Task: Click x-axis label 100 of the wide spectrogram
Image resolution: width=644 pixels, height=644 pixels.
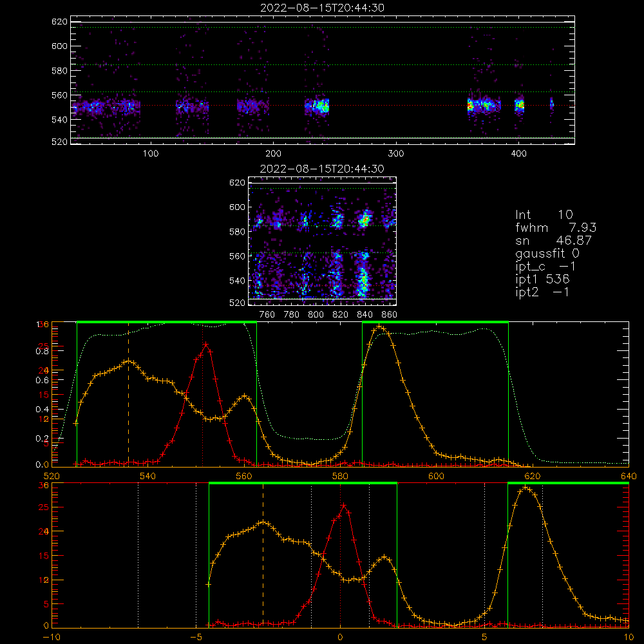Action: (151, 154)
